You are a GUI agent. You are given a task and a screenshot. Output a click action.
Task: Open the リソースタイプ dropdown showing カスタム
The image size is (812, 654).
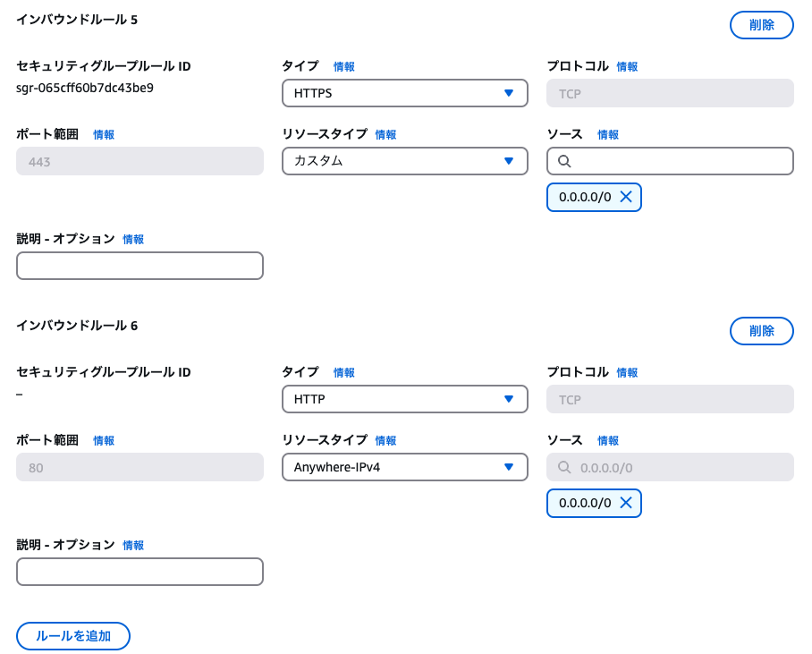(x=402, y=161)
